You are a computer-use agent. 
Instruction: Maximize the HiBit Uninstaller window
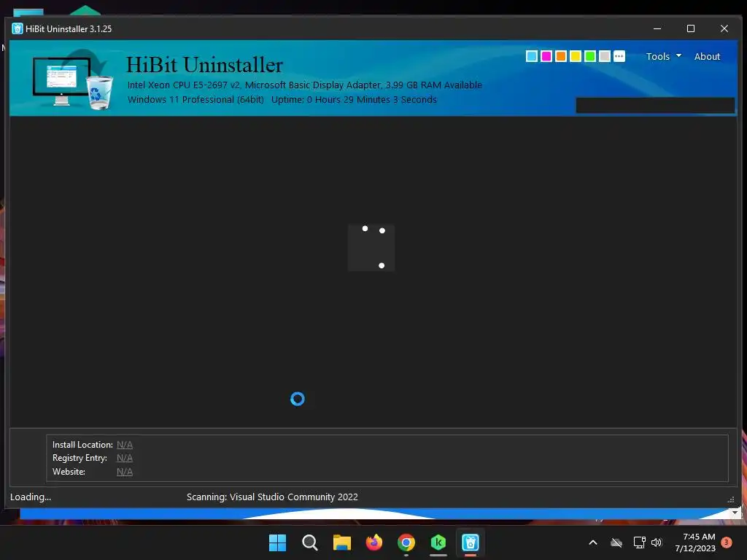click(691, 28)
